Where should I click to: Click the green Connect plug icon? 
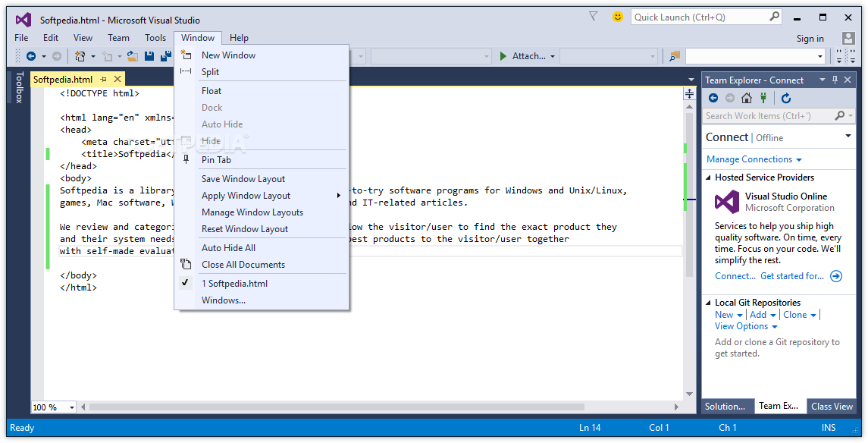pyautogui.click(x=764, y=98)
